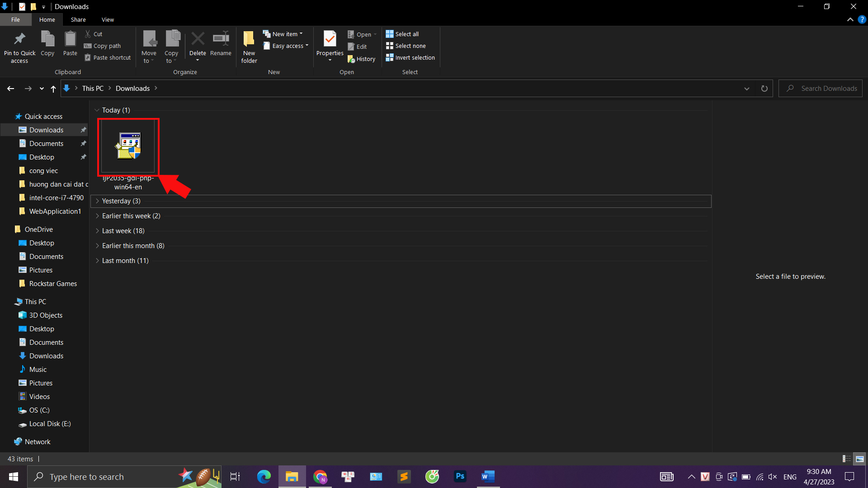Expand the Yesterday group
Viewport: 868px width, 488px height.
(x=97, y=201)
